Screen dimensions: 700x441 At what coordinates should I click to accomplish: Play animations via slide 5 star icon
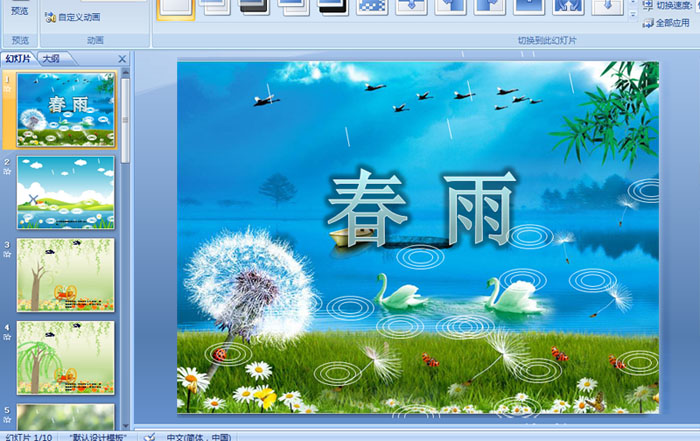pyautogui.click(x=7, y=420)
